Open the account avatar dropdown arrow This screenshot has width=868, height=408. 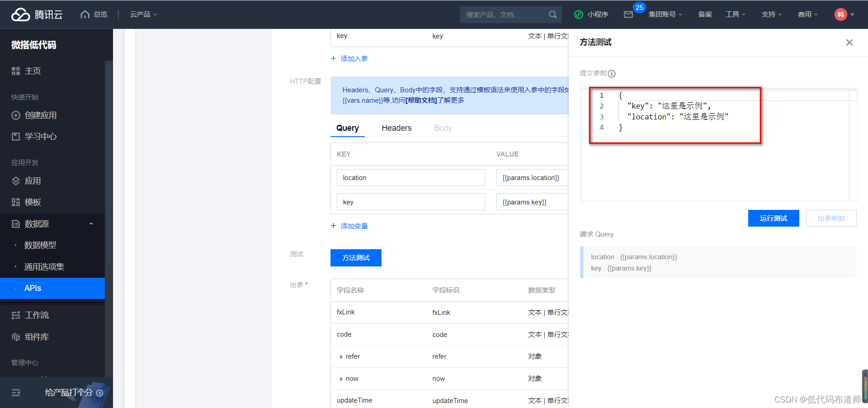tap(852, 14)
